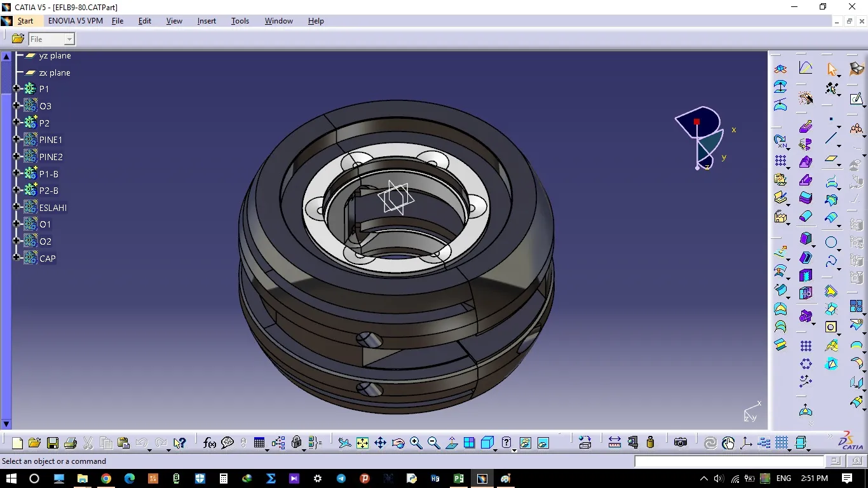Viewport: 868px width, 488px height.
Task: Toggle the Hide/Show icon
Action: click(525, 443)
